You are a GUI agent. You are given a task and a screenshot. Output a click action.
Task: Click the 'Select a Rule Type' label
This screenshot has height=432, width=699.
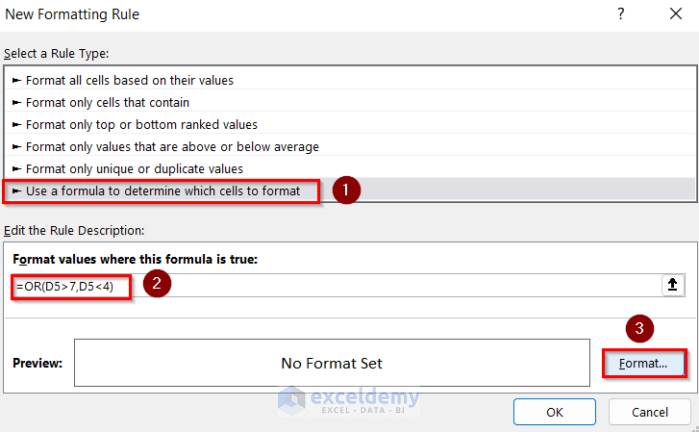coord(57,53)
